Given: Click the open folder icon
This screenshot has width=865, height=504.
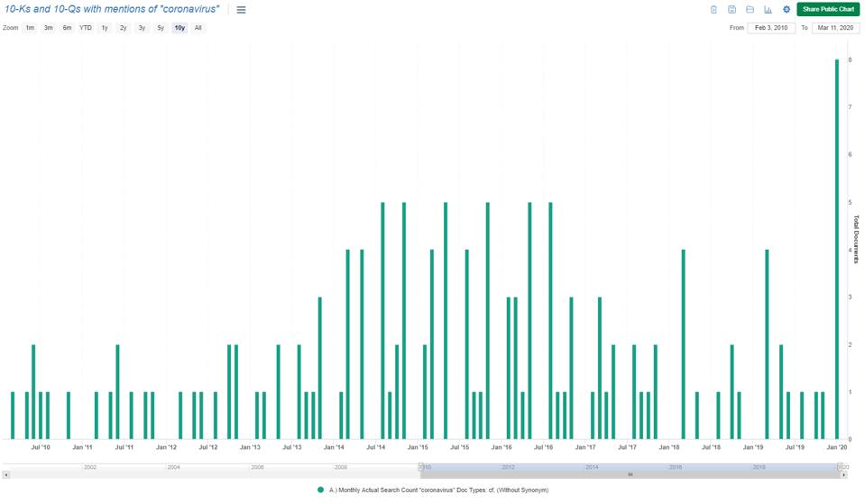Looking at the screenshot, I should (750, 10).
